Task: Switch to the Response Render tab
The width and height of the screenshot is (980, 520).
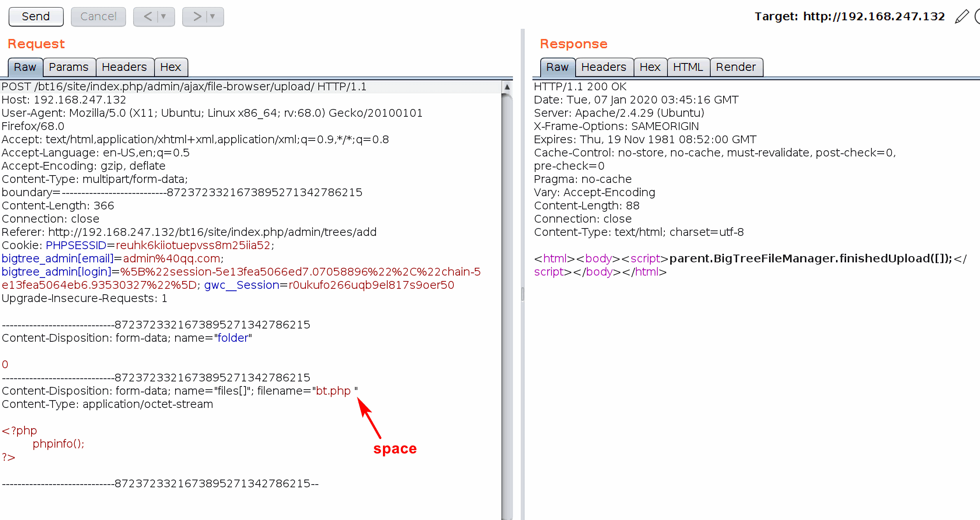Action: click(736, 67)
